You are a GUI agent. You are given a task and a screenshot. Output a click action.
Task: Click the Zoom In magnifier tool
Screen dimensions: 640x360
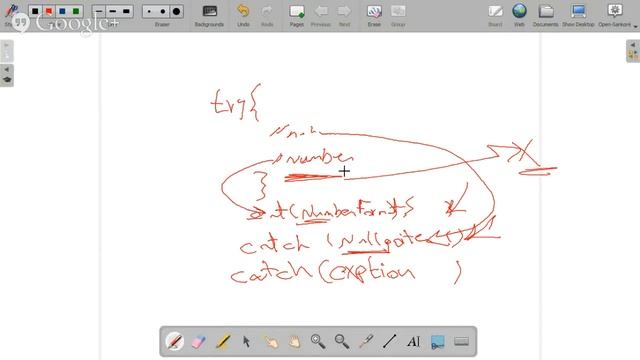tap(318, 341)
